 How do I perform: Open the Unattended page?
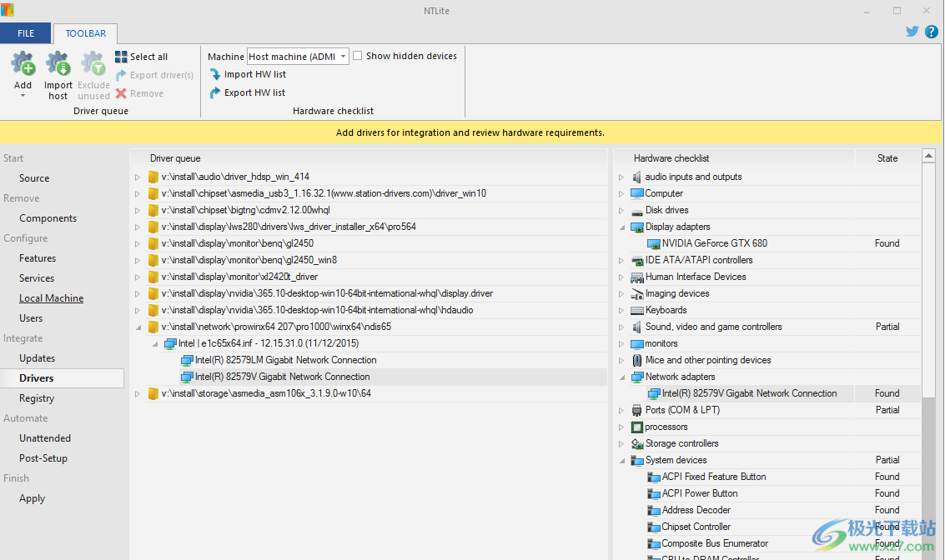tap(45, 437)
